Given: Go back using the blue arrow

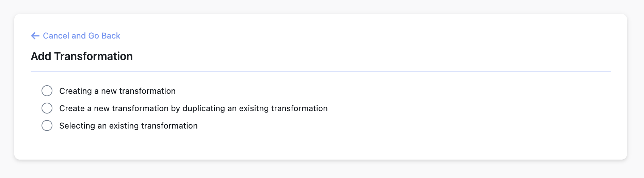Looking at the screenshot, I should point(35,36).
